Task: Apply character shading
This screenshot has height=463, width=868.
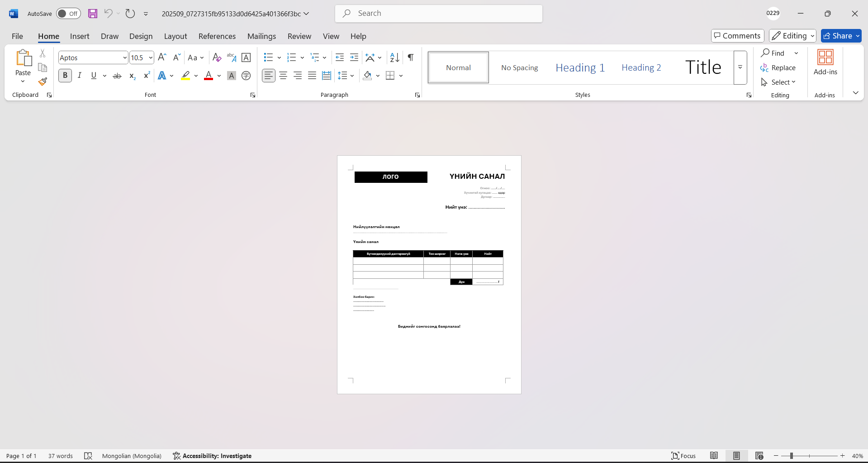Action: pyautogui.click(x=232, y=76)
